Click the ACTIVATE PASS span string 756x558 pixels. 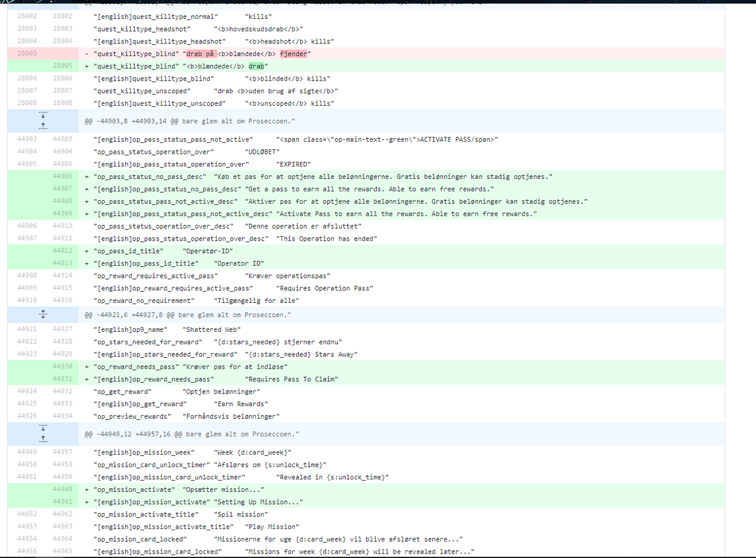tap(387, 139)
